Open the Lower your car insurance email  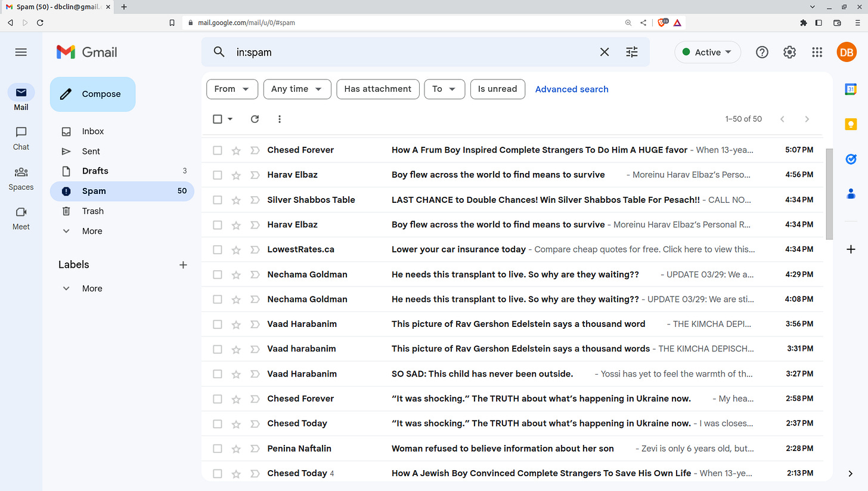513,249
